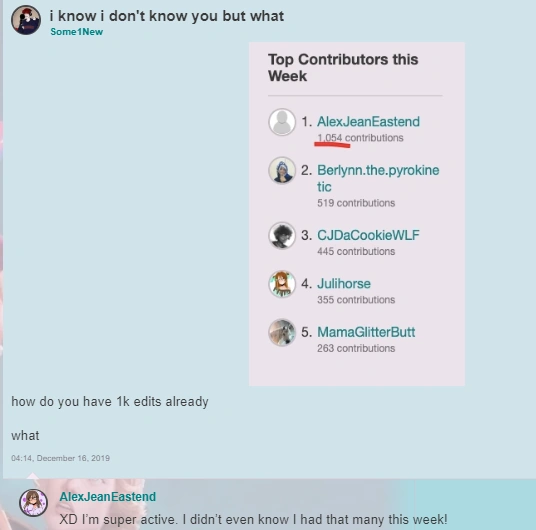Click the thread title 'i know i don't know you but what'

(x=167, y=16)
